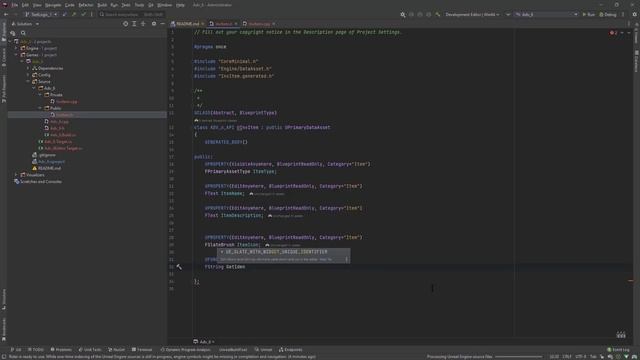Collapse the root solution node
The image size is (640, 360).
coord(10,42)
